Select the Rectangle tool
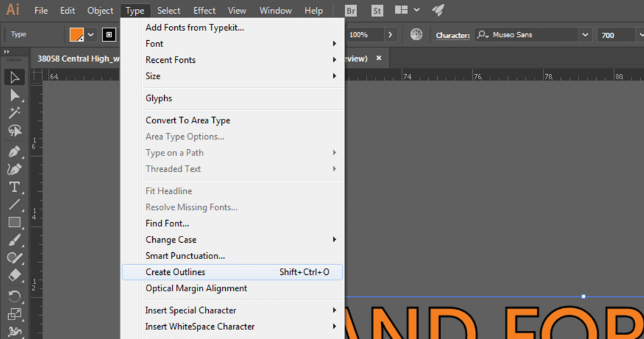This screenshot has height=339, width=644. tap(14, 222)
